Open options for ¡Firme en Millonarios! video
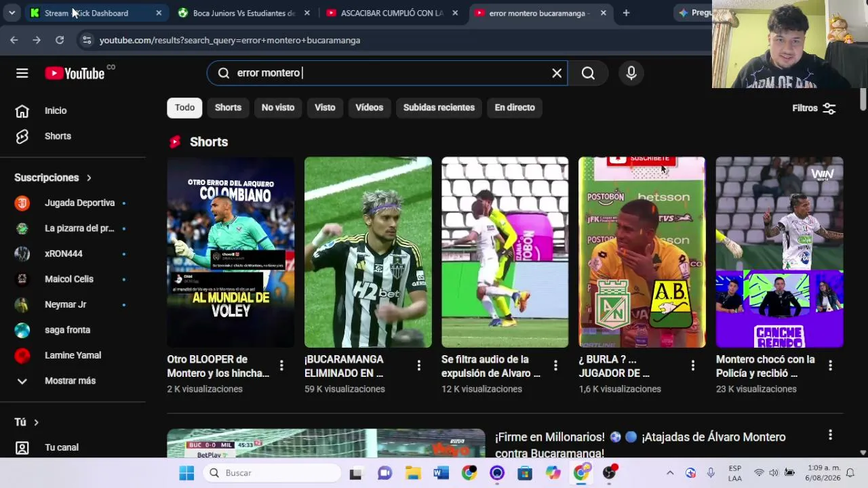Viewport: 868px width, 488px height. (830, 435)
